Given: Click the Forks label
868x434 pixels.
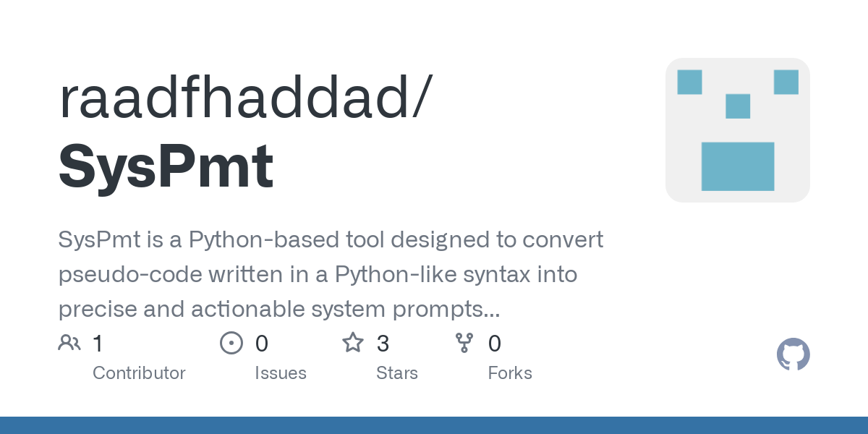Looking at the screenshot, I should [x=510, y=373].
